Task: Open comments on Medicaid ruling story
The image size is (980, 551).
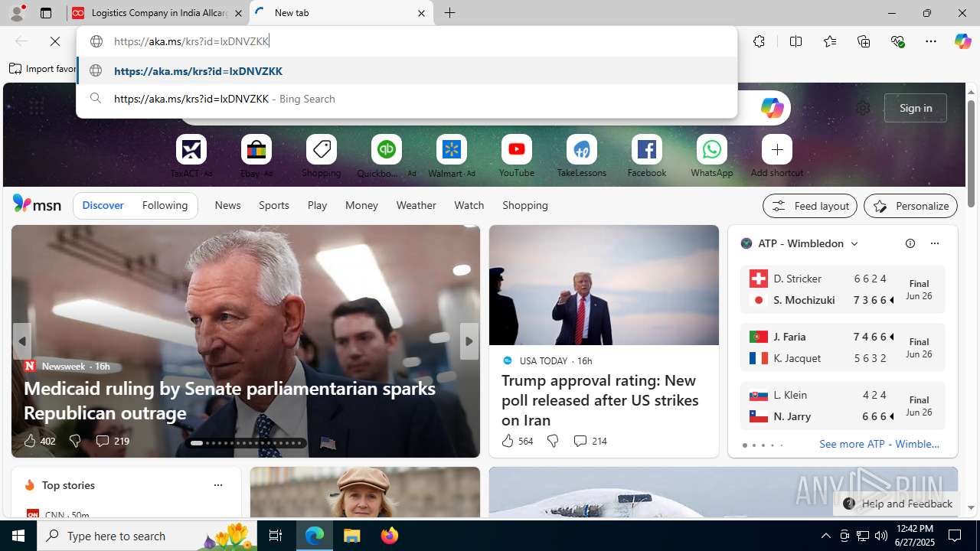Action: point(112,441)
